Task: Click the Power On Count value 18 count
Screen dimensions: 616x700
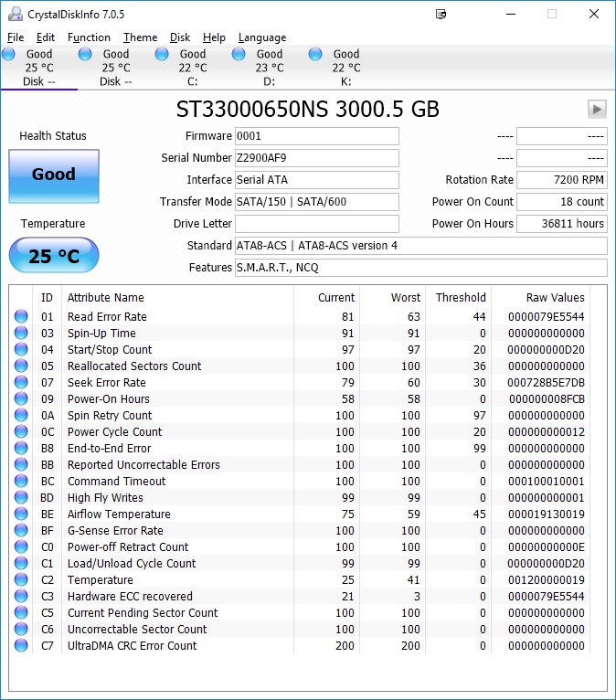Action: 562,202
